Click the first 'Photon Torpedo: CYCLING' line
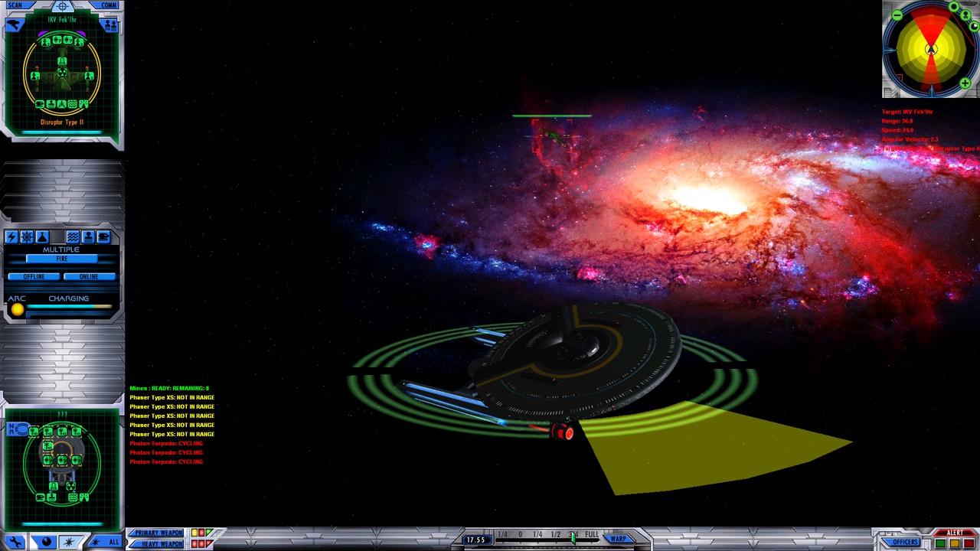Viewport: 980px width, 551px height. coord(166,444)
